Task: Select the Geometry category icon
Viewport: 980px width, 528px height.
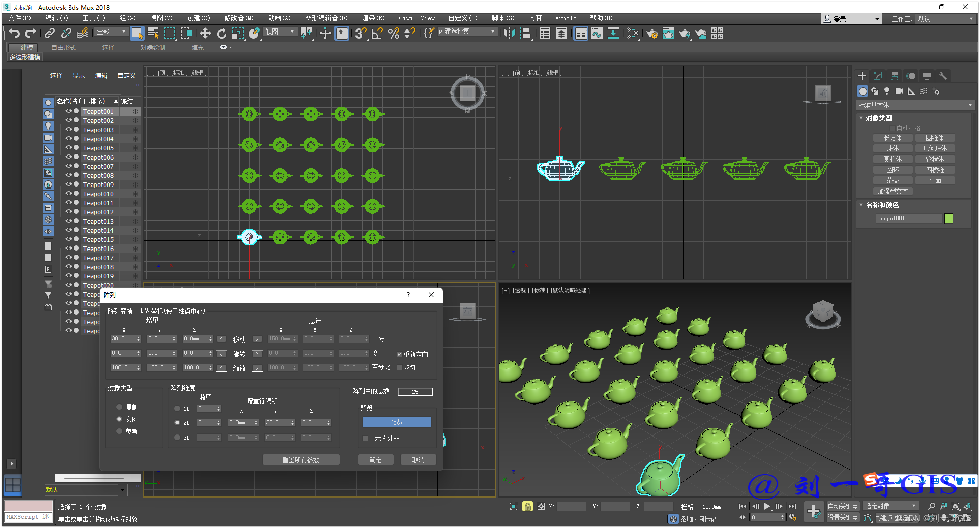Action: pos(863,91)
